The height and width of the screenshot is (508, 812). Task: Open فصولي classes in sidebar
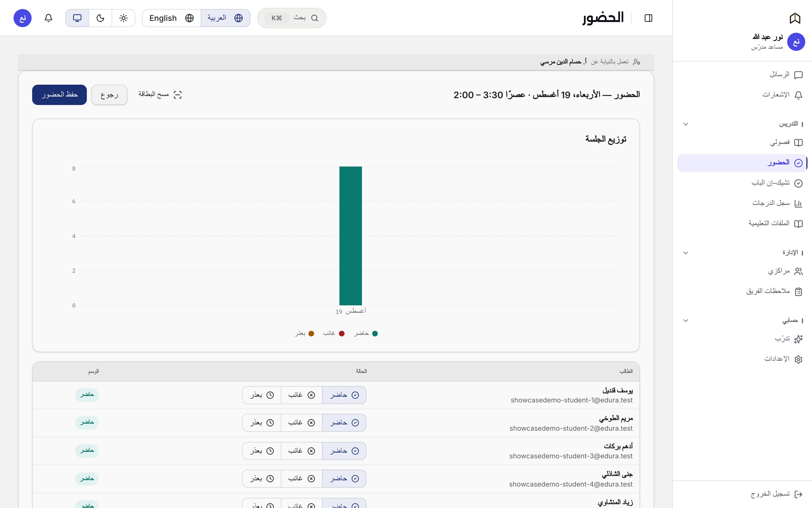(x=742, y=142)
